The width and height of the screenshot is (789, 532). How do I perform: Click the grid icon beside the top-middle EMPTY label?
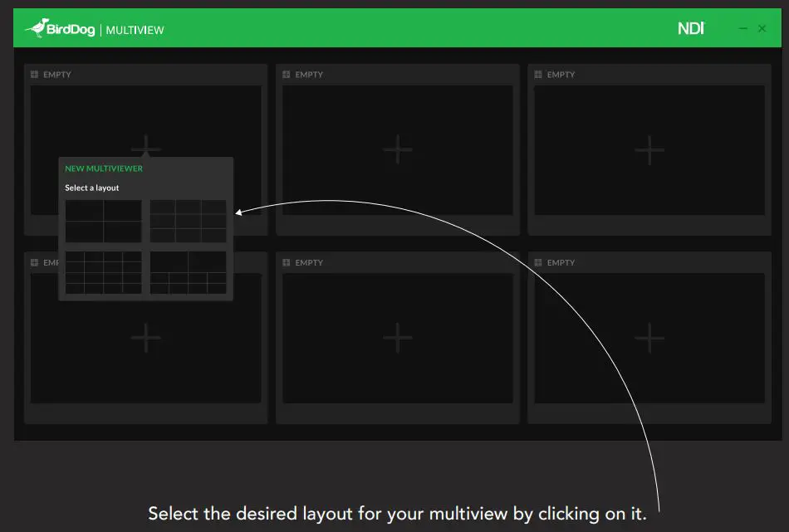click(x=287, y=74)
